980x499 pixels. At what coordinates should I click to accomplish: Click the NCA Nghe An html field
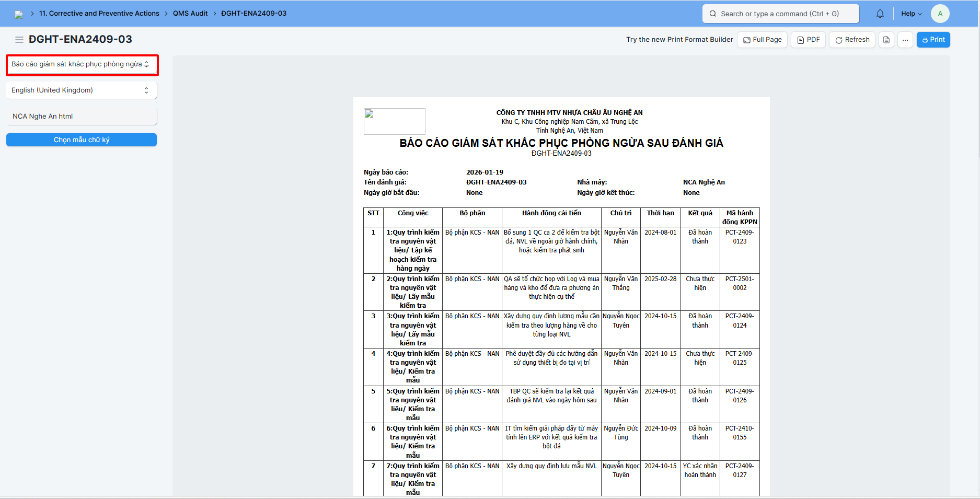point(82,117)
